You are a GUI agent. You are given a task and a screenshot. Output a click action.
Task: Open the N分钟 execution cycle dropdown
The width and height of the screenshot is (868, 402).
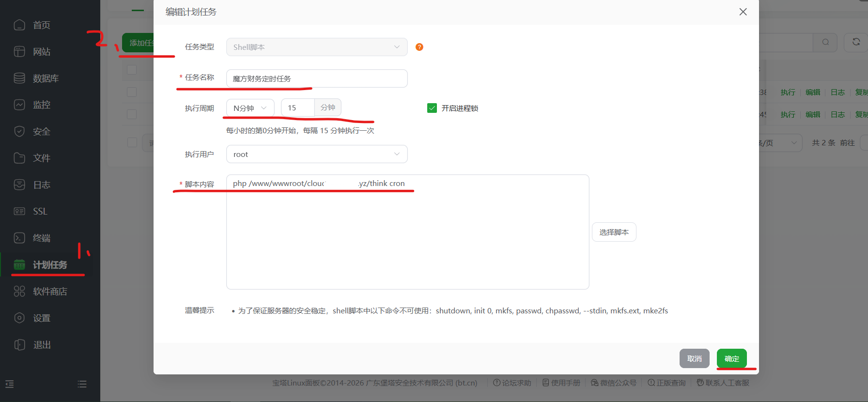[250, 108]
